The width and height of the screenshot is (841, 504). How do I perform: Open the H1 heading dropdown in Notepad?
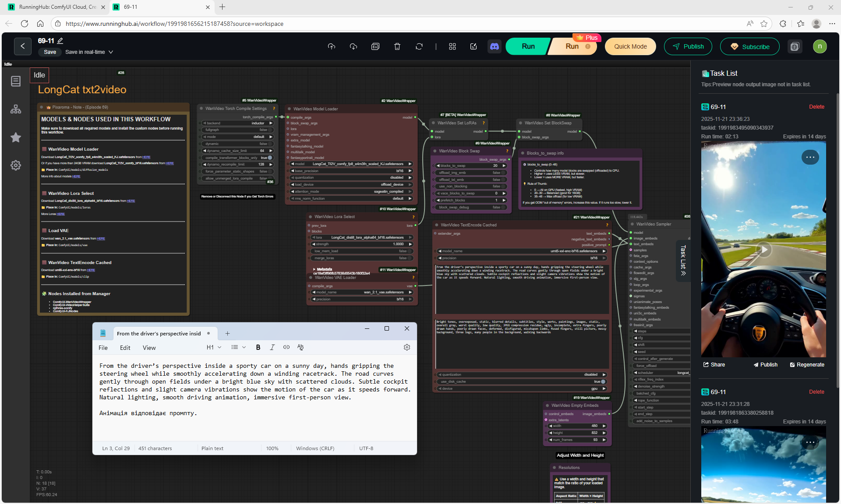[214, 347]
